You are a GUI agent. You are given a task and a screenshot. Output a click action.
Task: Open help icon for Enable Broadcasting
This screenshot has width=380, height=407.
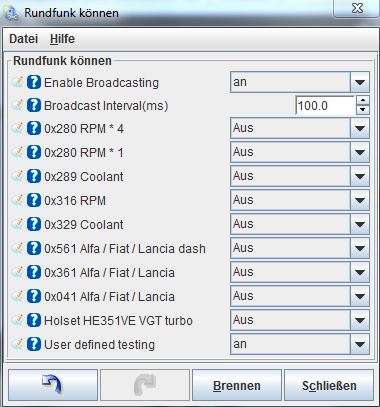click(34, 82)
